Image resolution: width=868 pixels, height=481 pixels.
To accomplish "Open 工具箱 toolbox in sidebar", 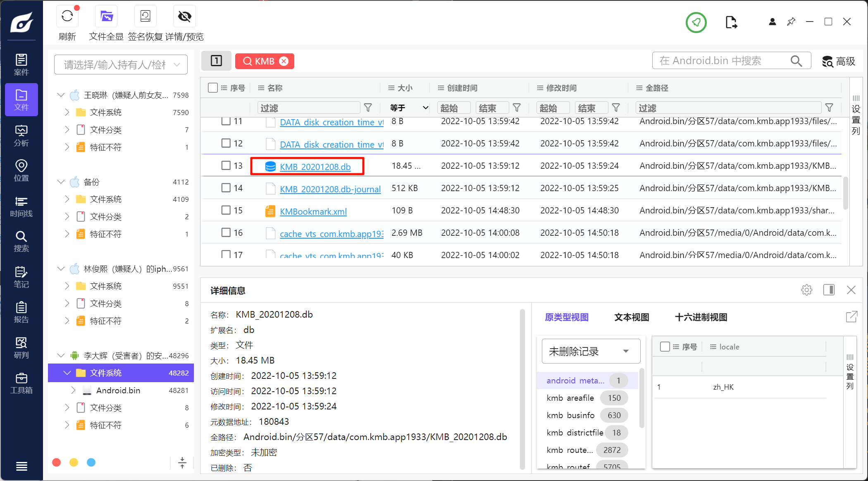I will click(x=21, y=383).
